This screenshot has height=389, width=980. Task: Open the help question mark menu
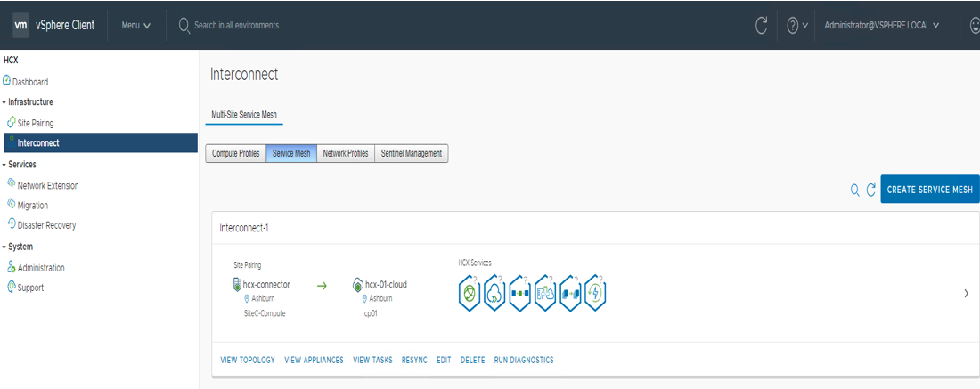click(797, 26)
